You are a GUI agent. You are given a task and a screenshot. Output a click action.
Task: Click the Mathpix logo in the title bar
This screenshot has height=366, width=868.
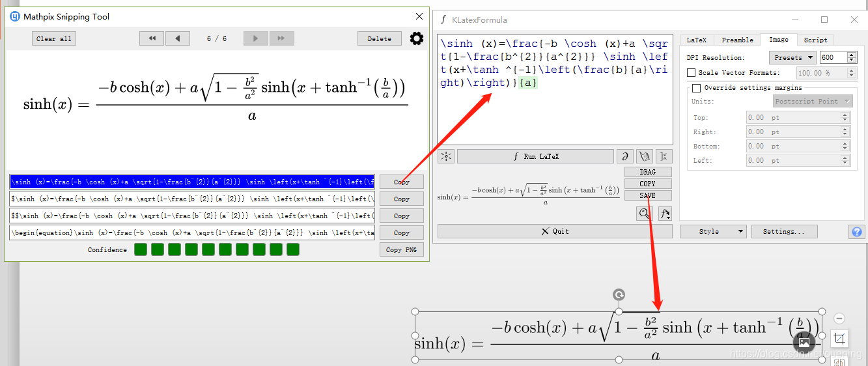15,17
